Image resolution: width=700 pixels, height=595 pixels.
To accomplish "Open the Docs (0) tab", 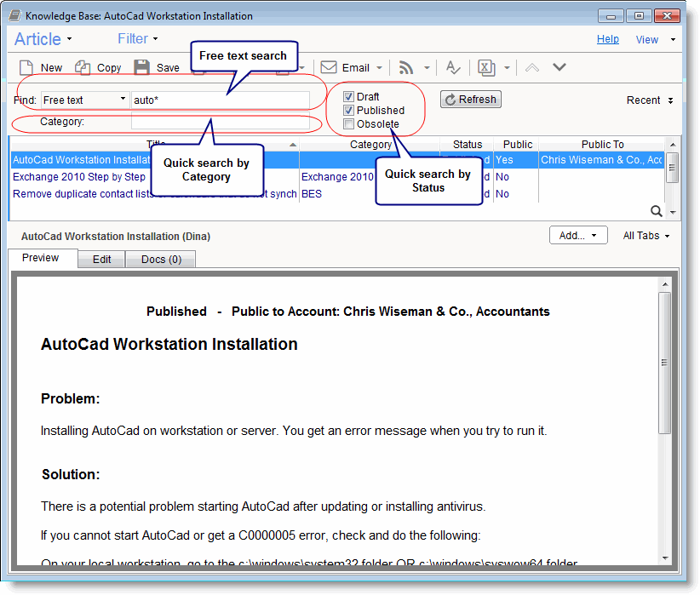I will (160, 259).
